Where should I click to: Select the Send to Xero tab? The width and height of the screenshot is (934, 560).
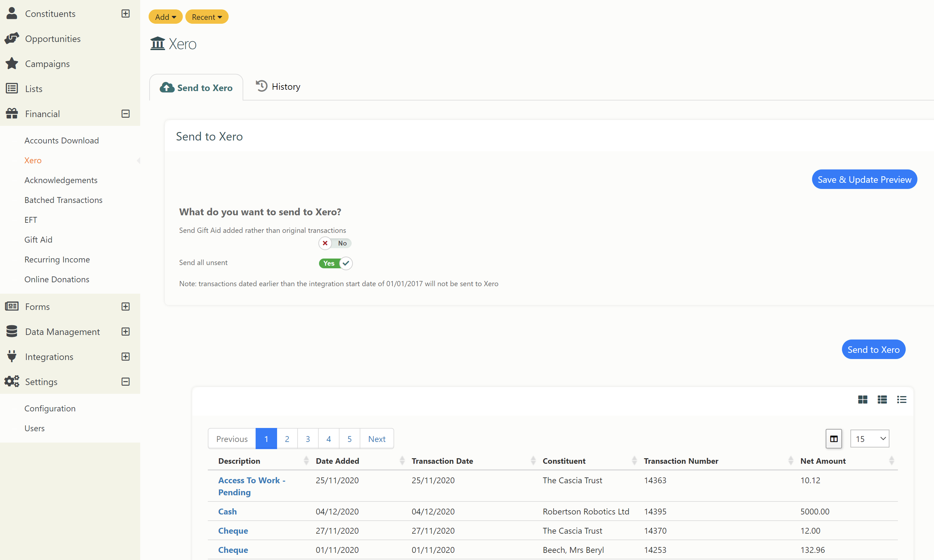tap(196, 87)
